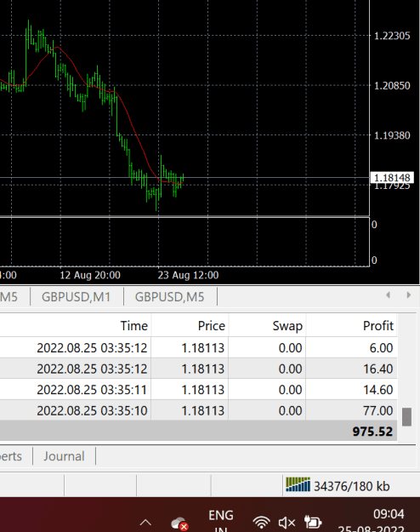Click the 1.18113 price in the first row

click(203, 348)
